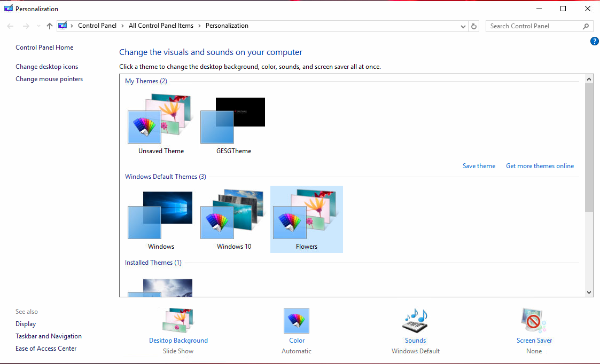Viewport: 600px width, 364px height.
Task: Open the Screen Saver icon
Action: tap(533, 320)
